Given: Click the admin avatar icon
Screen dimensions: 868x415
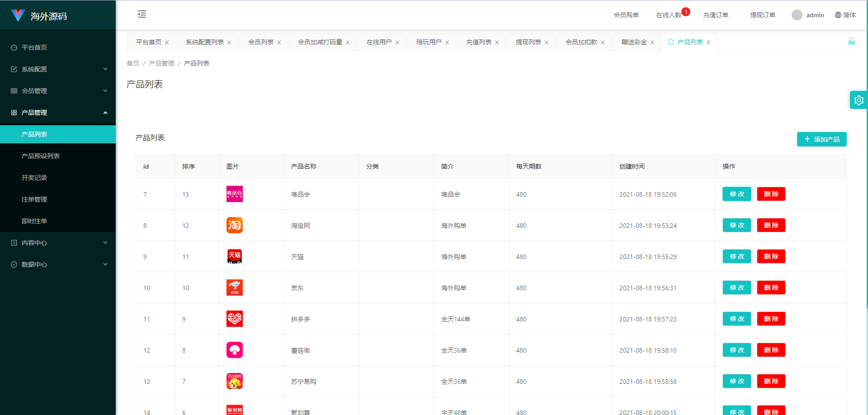Looking at the screenshot, I should coord(797,15).
